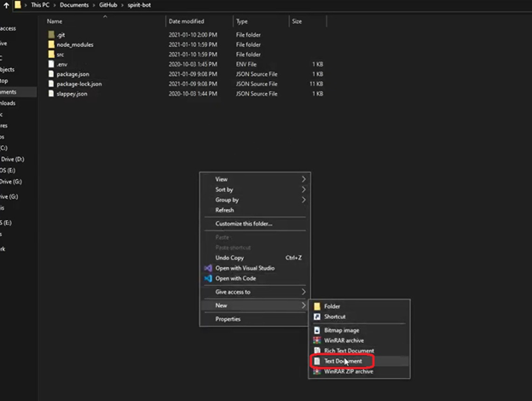This screenshot has height=401, width=532.
Task: Select the slappey.json file name
Action: (72, 94)
